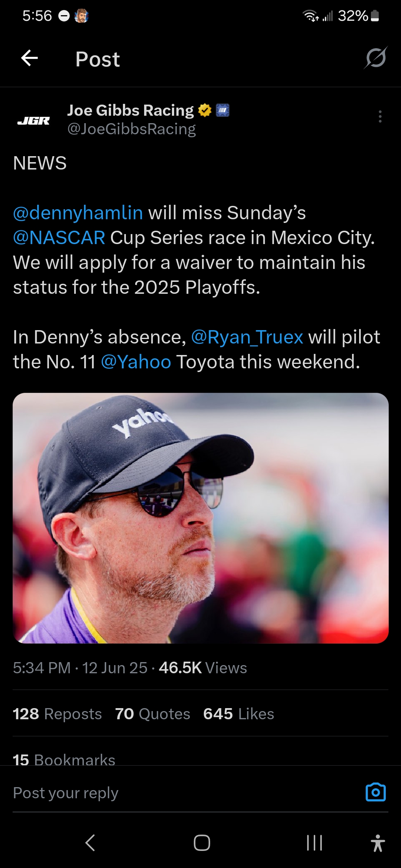
Task: Open the @NASCAR mention link
Action: point(59,238)
